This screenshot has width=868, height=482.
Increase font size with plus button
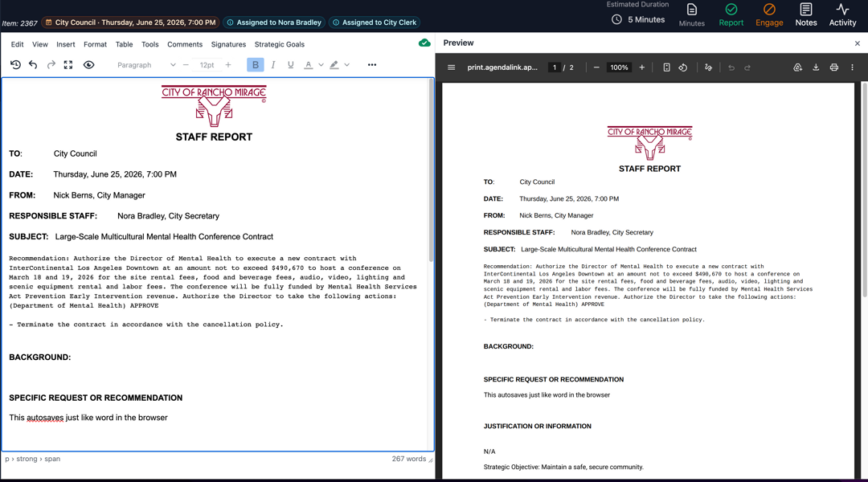[228, 65]
